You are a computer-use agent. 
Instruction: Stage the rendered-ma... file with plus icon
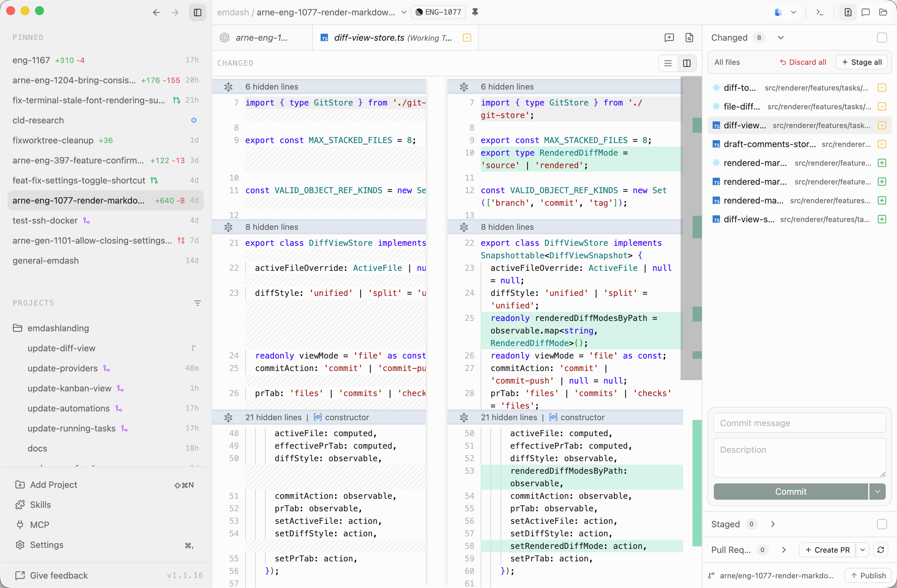point(882,200)
